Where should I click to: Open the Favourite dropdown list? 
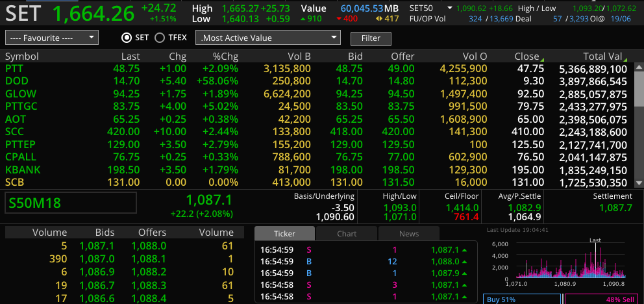[52, 38]
